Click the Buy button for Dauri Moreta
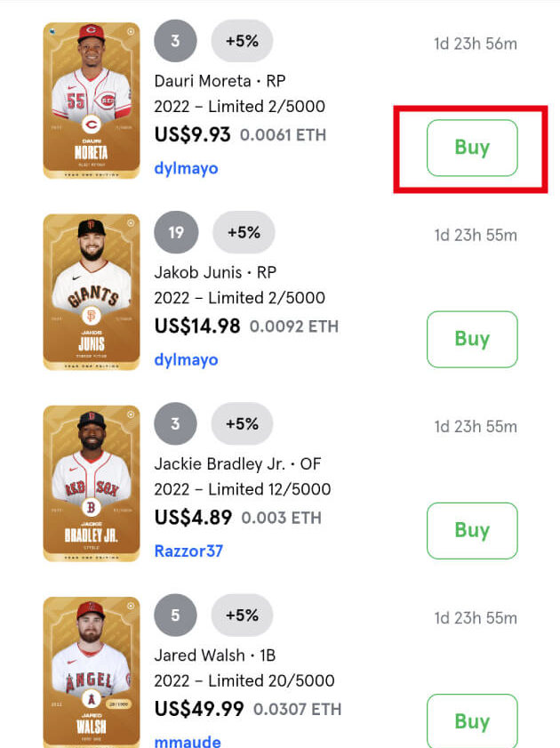The width and height of the screenshot is (560, 748). coord(471,148)
